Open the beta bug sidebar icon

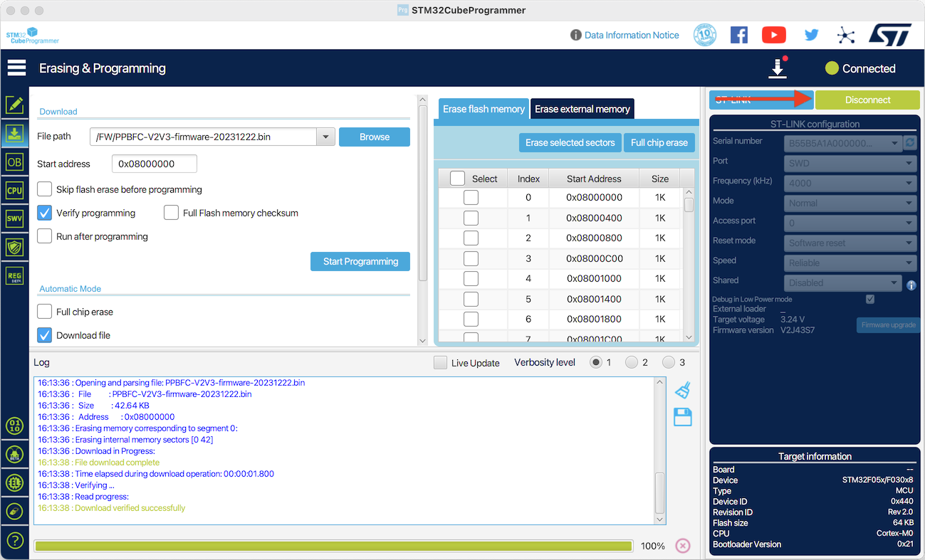(14, 455)
